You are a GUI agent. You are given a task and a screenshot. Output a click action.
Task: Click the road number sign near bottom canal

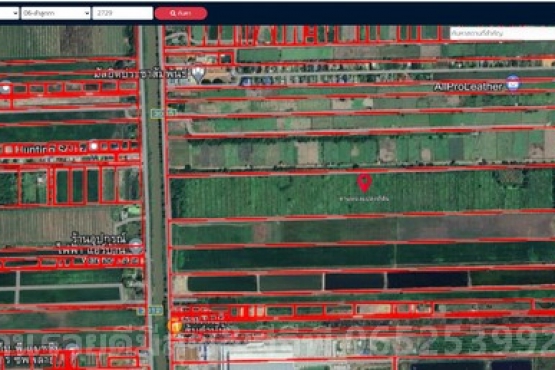150,311
